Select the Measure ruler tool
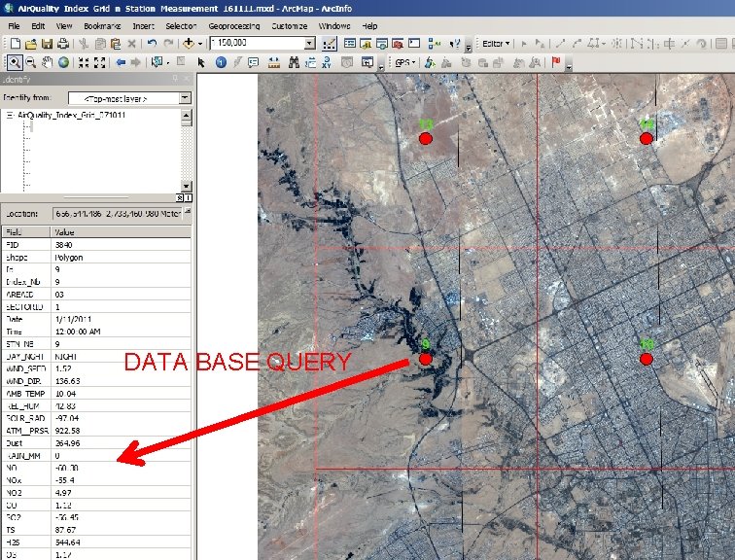This screenshot has width=735, height=560. click(274, 62)
